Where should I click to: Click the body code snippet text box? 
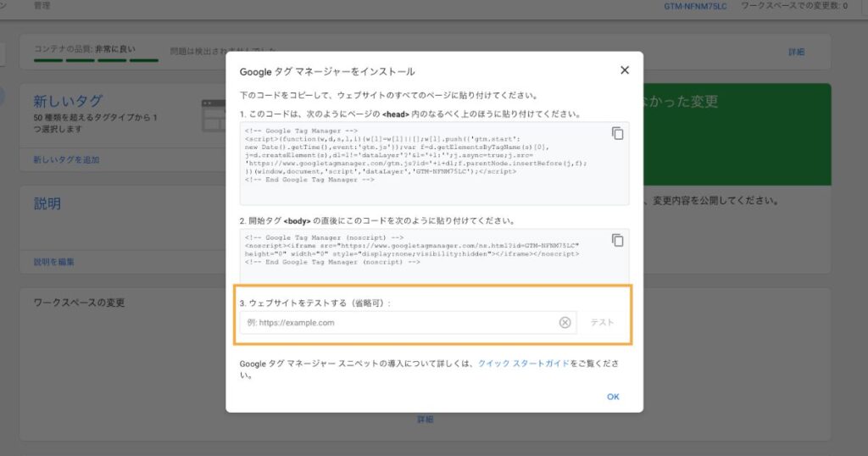click(x=435, y=256)
